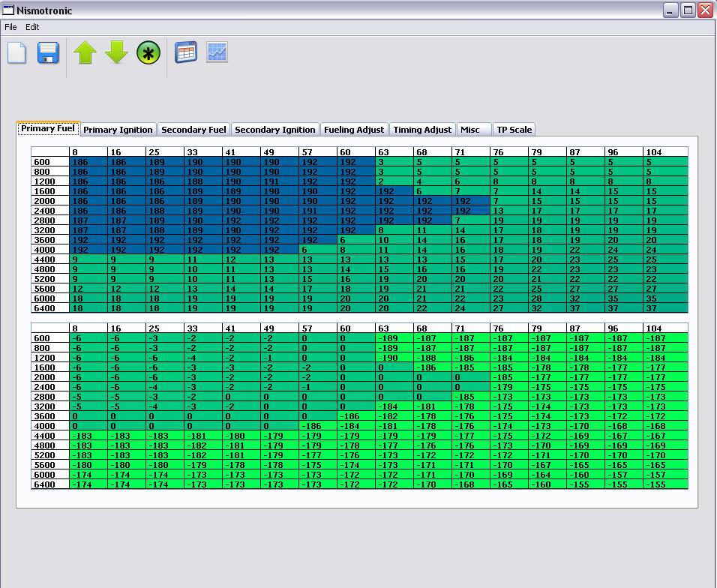
Task: Switch to table view with the grid icon
Action: coord(186,52)
